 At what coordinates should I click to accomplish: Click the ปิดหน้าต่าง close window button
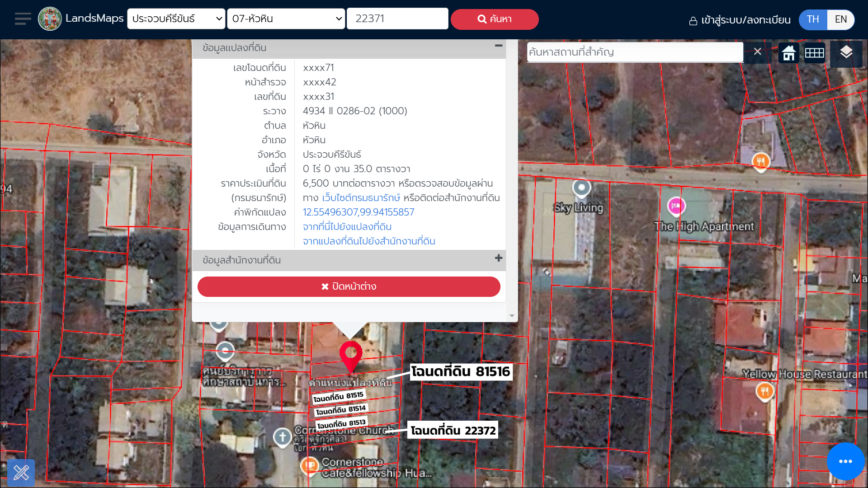pyautogui.click(x=349, y=286)
